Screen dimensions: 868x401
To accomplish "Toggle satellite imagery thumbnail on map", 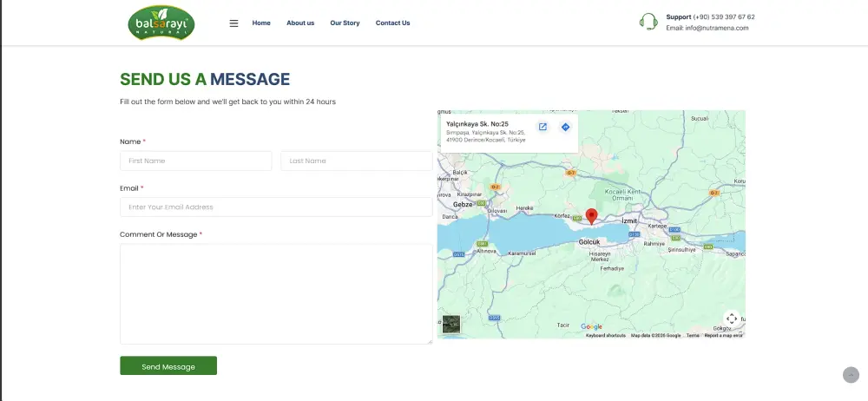I will [451, 324].
